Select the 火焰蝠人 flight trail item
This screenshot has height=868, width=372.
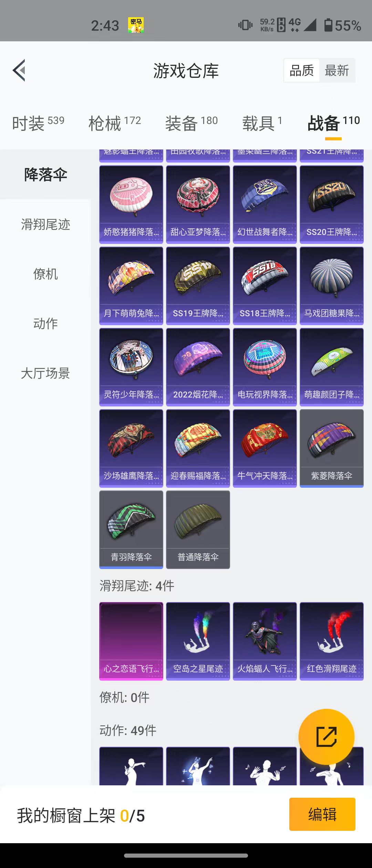coord(265,641)
